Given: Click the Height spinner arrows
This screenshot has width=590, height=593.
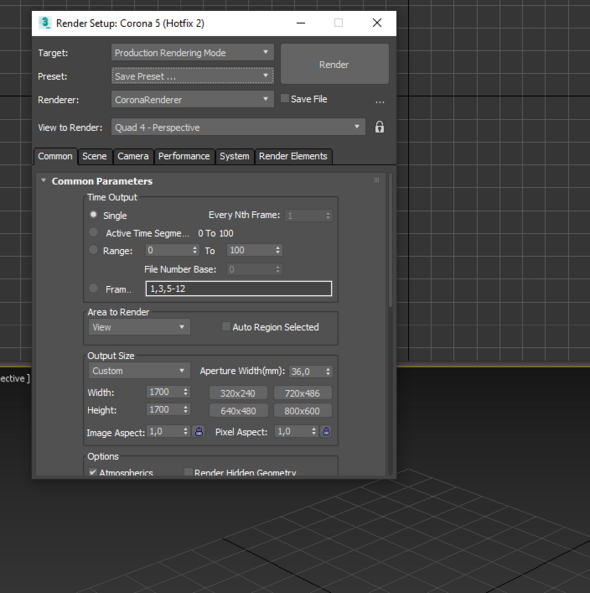Looking at the screenshot, I should click(x=185, y=410).
